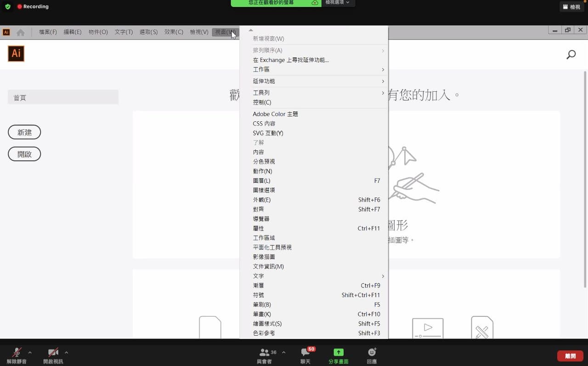Open SVG 互動(Y) panel
This screenshot has height=366, width=588.
click(x=314, y=133)
